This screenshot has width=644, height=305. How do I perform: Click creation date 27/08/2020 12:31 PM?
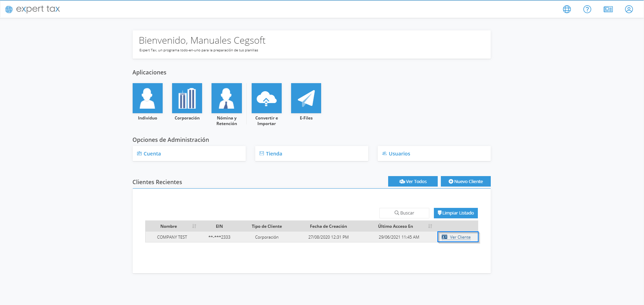[328, 237]
